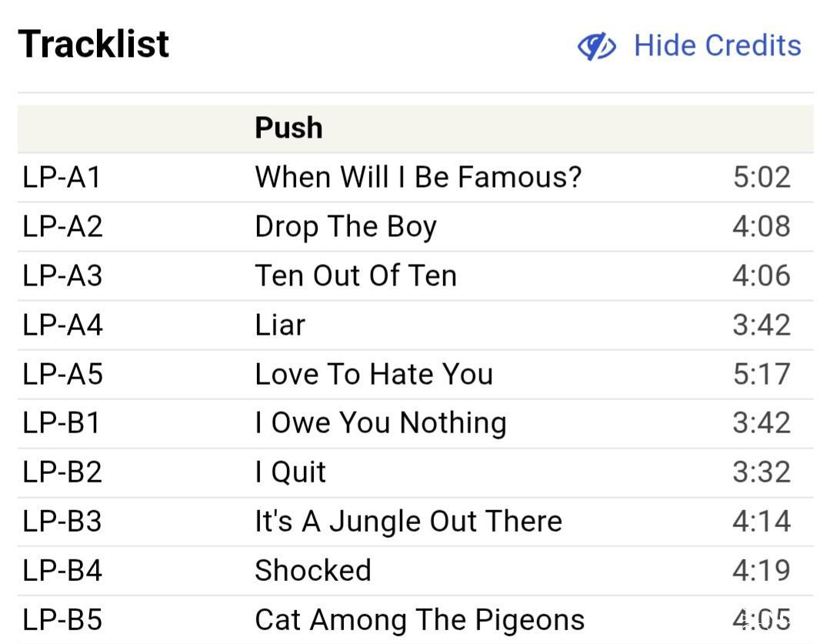Screen dimensions: 827x644
Task: Click track position LP-B1
Action: [x=62, y=423]
